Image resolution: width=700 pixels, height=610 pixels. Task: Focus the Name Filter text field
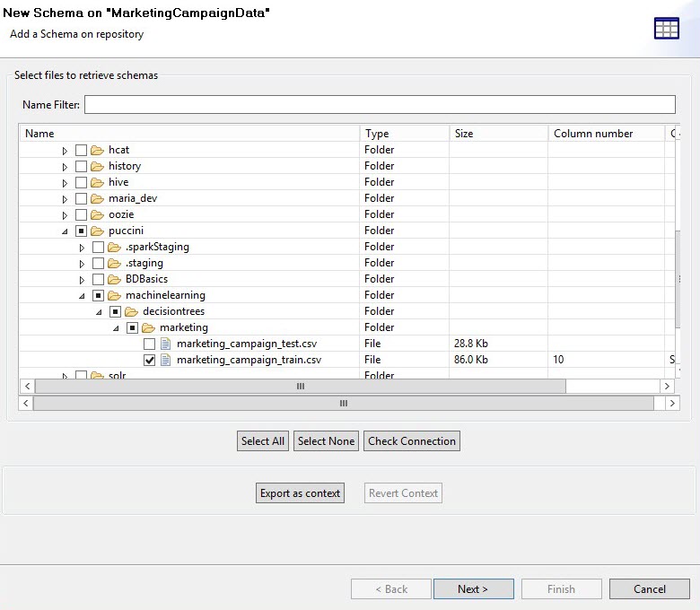[379, 105]
